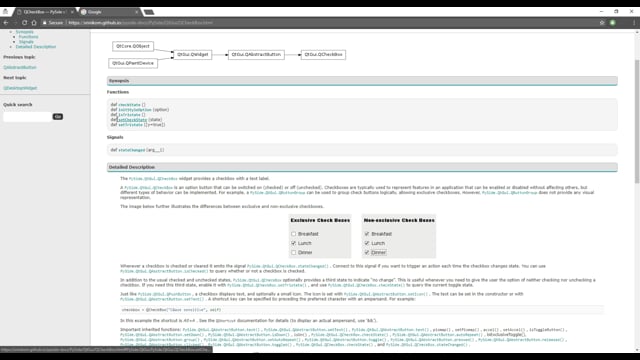Click the browser forward arrow
This screenshot has width=640, height=360.
tap(15, 23)
